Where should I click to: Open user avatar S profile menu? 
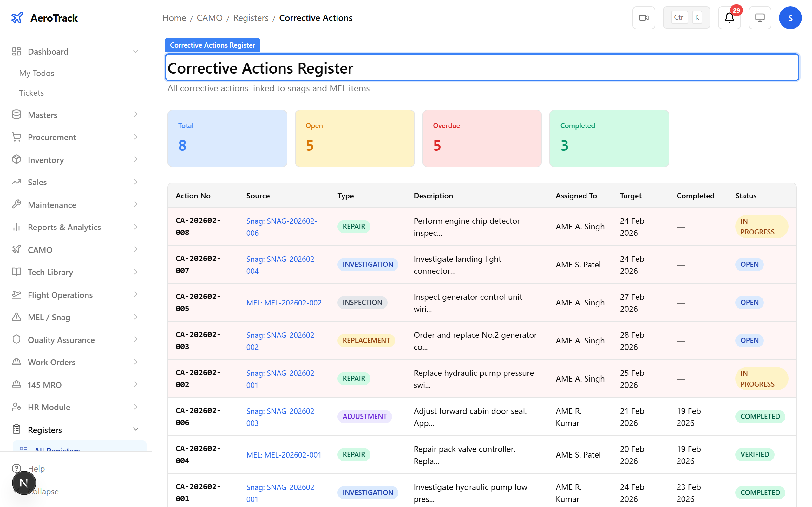(790, 18)
